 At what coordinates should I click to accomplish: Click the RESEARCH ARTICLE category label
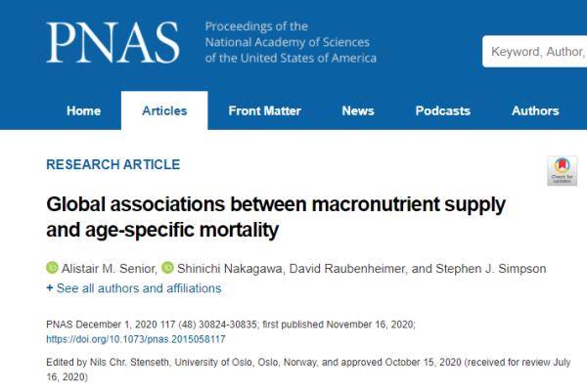tap(113, 164)
